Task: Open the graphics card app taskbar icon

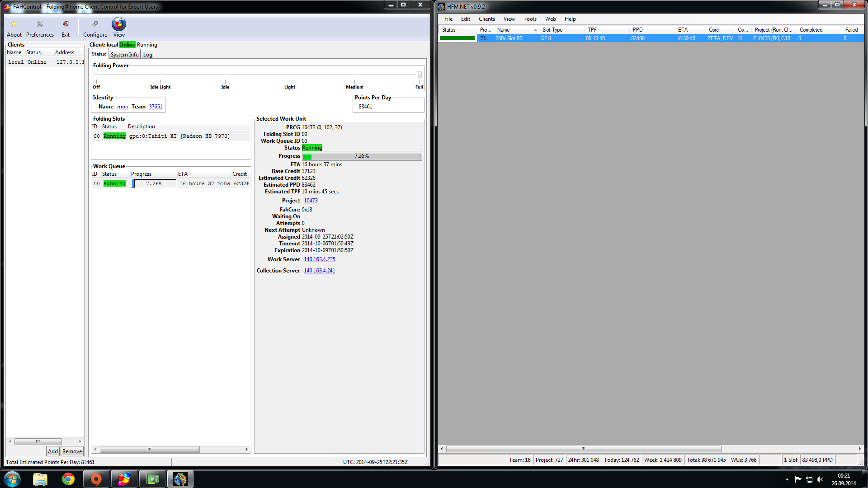Action: point(152,479)
